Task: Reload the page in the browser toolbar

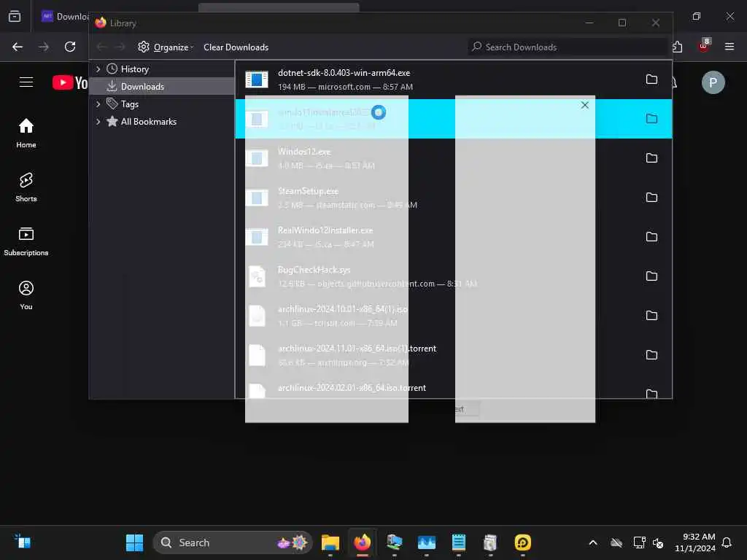Action: 70,47
